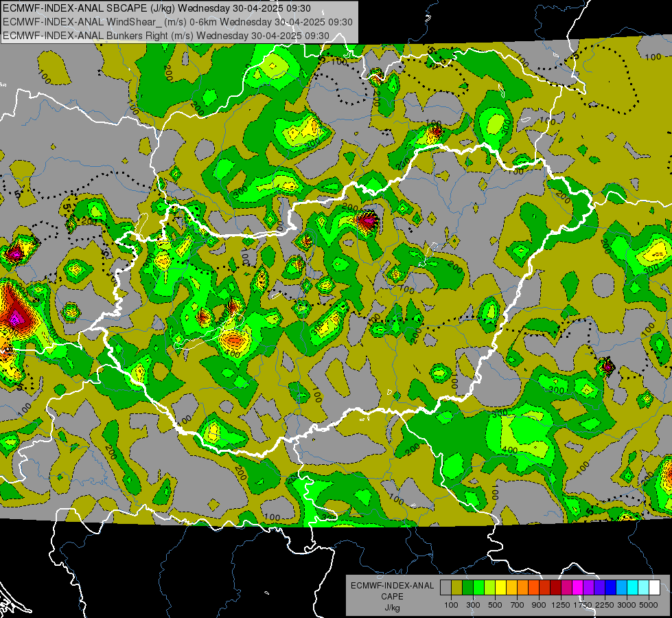Pick the dark red swatch left of 1250
The image size is (672, 618).
[555, 587]
